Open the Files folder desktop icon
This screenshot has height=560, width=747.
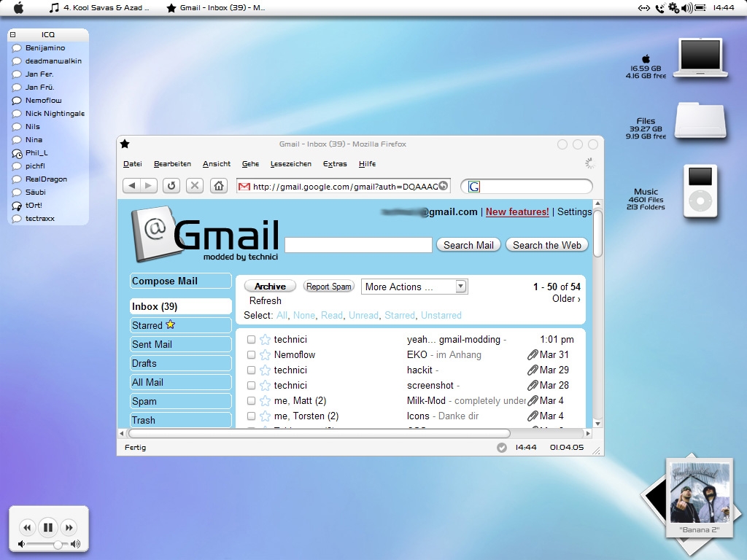pos(700,121)
